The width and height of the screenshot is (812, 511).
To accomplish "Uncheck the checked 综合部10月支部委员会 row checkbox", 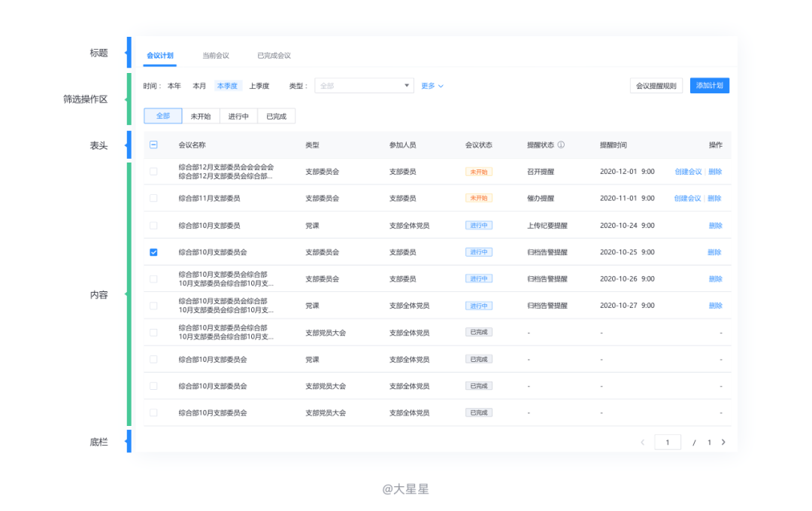I will click(154, 252).
